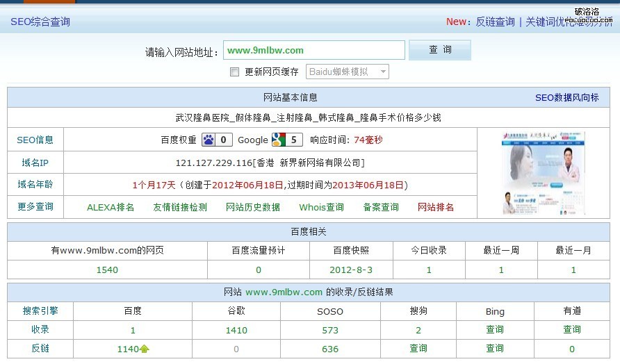Click the website screenshot thumbnail

click(544, 173)
